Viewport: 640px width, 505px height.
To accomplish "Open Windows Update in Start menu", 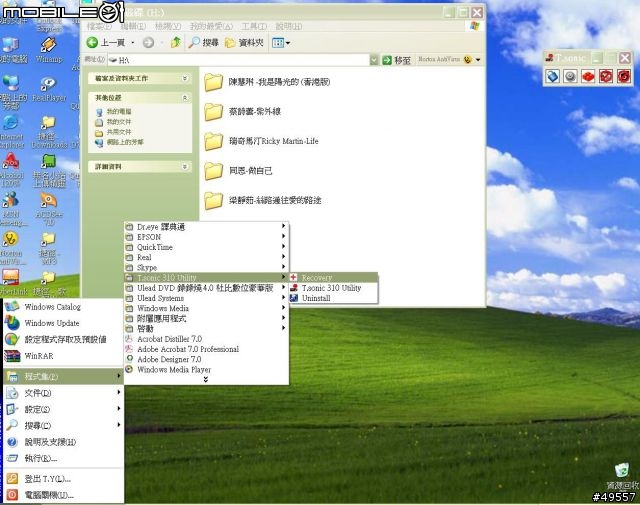I will pyautogui.click(x=63, y=323).
